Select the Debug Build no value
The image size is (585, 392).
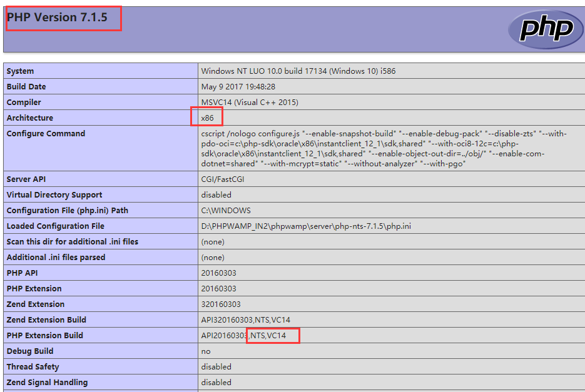(206, 351)
